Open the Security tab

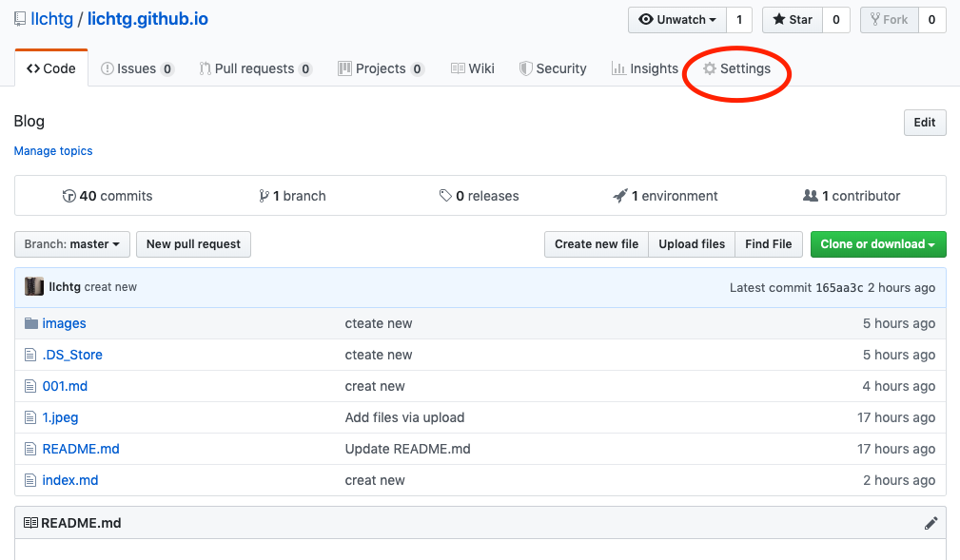click(x=553, y=68)
